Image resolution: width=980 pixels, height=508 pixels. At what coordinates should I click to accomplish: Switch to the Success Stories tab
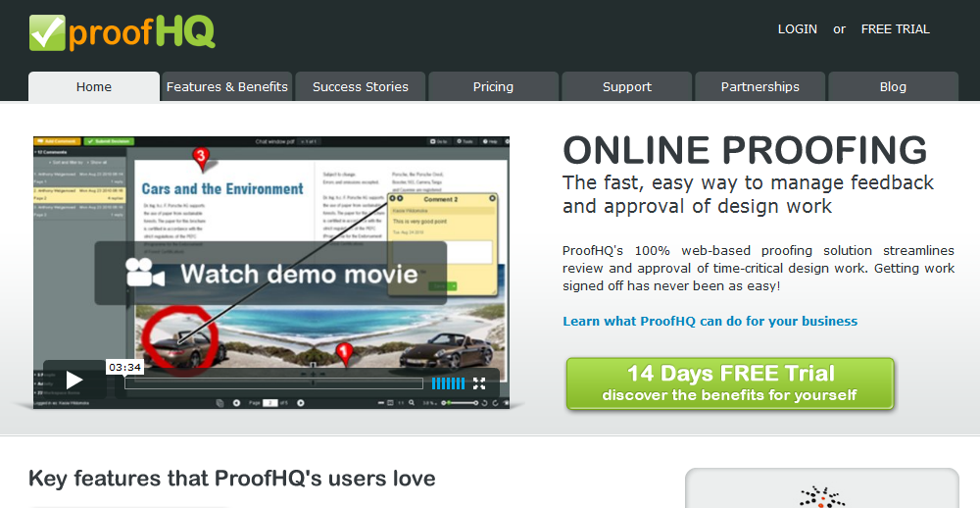click(x=360, y=86)
